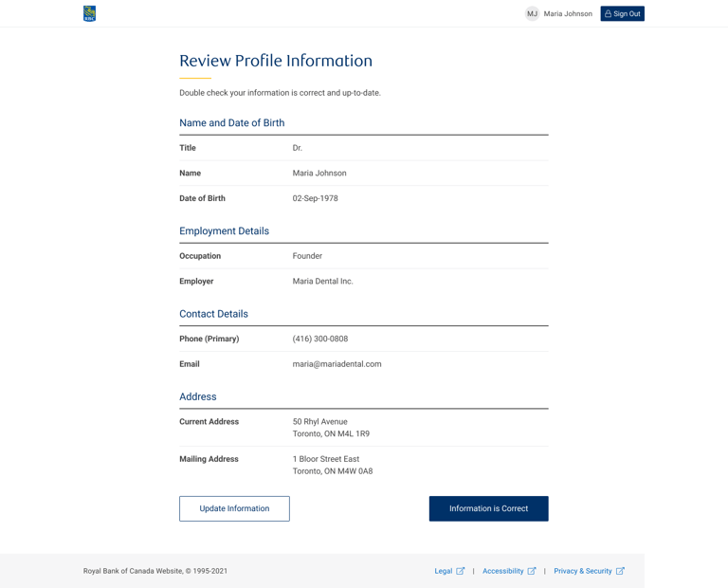
Task: Click the line 1 Bloor Street East
Action: tap(326, 459)
